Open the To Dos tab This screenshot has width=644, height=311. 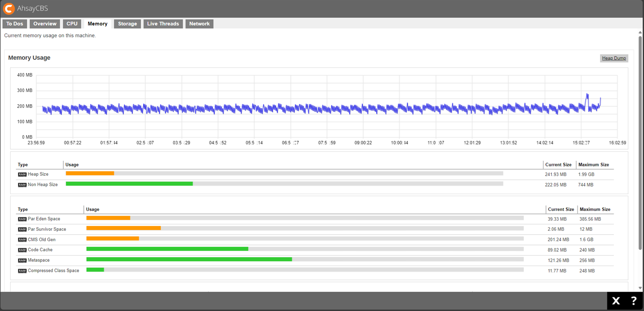pos(15,24)
